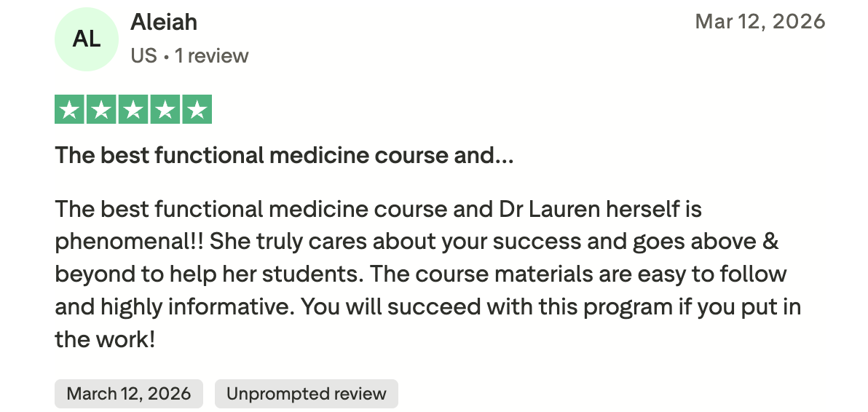The image size is (868, 412).
Task: Click the "March 12, 2026" date chip
Action: point(129,394)
